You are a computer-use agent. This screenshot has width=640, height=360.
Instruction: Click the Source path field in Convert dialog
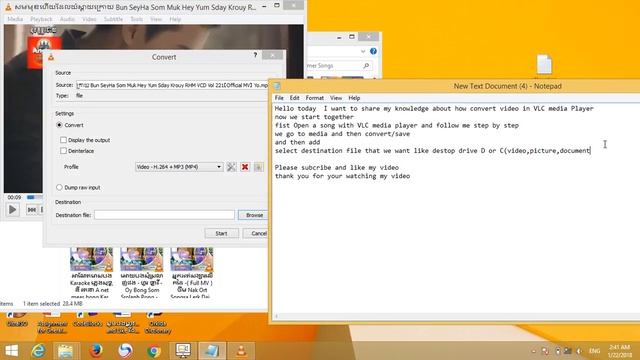(172, 85)
